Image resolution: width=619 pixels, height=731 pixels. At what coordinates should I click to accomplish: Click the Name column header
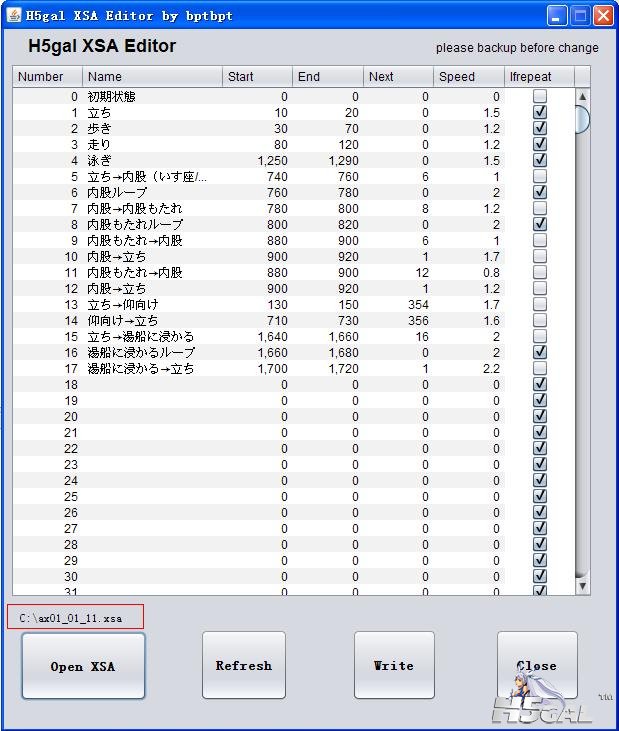[x=152, y=77]
